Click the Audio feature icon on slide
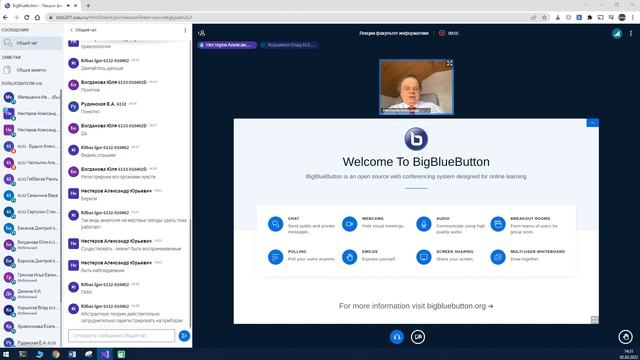 click(x=424, y=224)
